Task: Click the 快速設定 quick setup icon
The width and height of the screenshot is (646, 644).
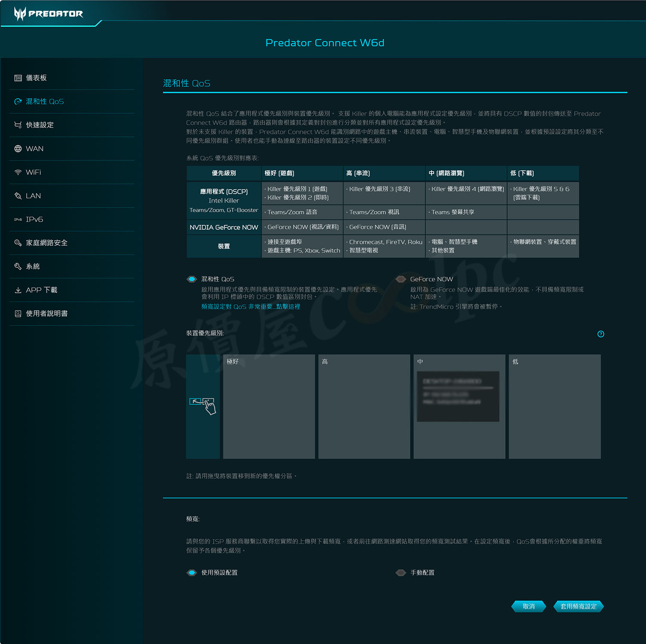Action: pyautogui.click(x=18, y=125)
